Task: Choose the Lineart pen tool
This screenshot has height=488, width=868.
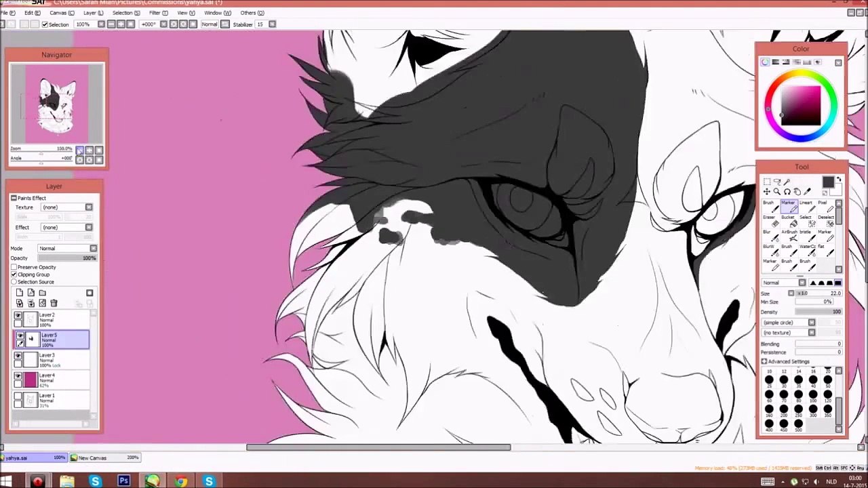Action: (806, 206)
